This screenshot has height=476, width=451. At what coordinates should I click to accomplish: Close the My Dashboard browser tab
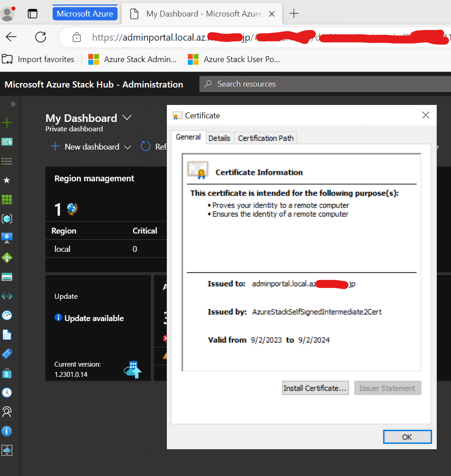[x=272, y=14]
